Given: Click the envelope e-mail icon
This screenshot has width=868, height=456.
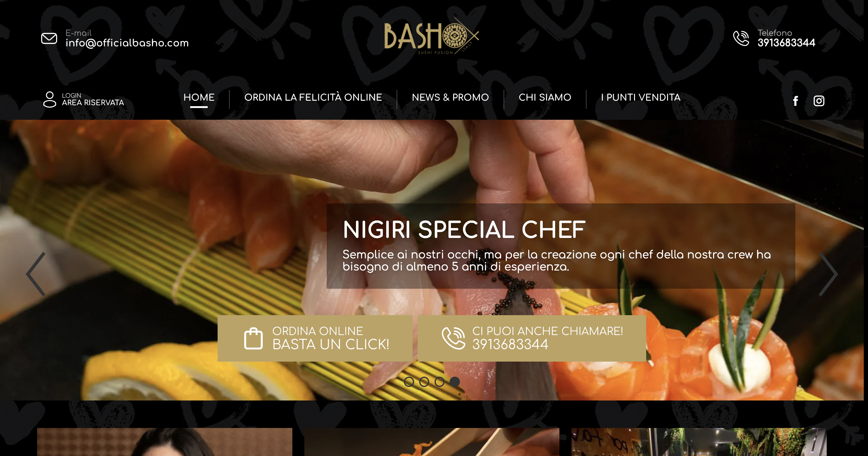Looking at the screenshot, I should point(49,38).
